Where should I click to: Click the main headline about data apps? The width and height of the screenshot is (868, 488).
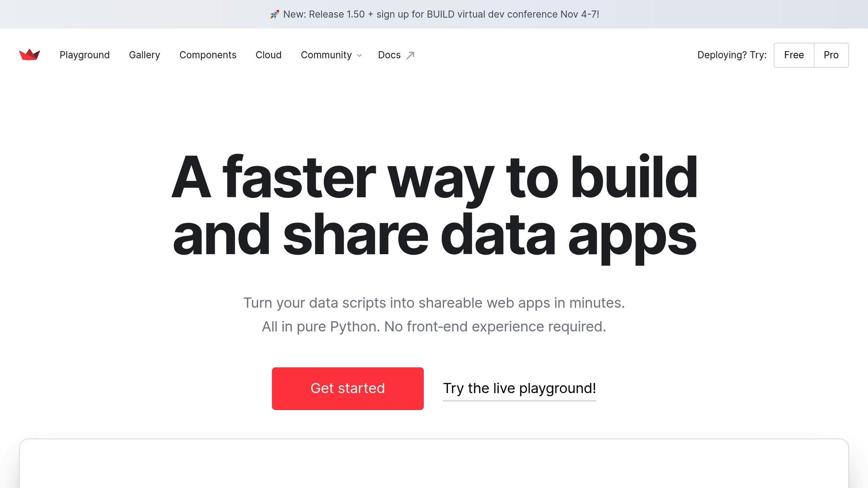click(434, 205)
